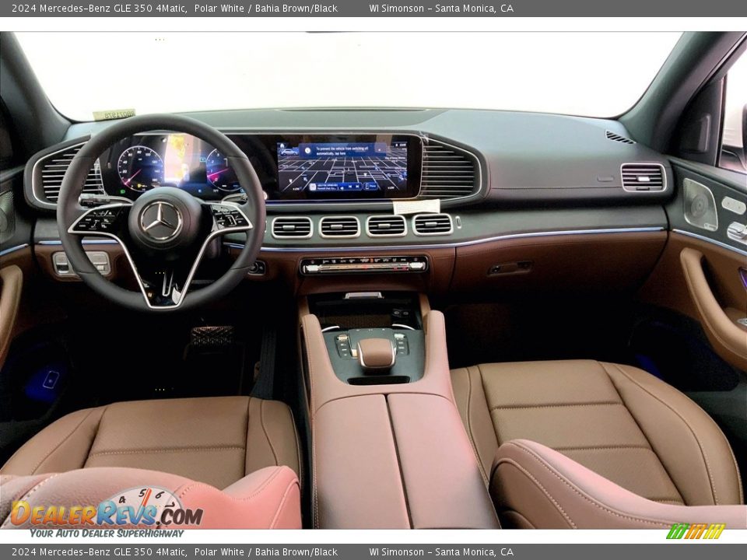Click the bottom caption 'Polar White / Bahia Brown/Black'
Screen dimensions: 747x560
pos(265,552)
